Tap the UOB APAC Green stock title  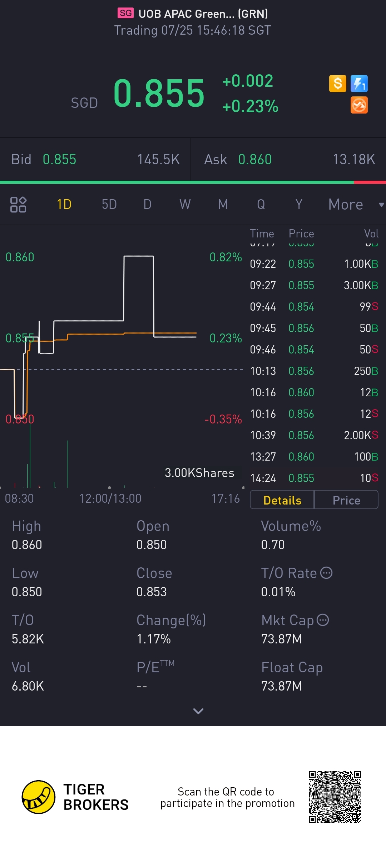click(203, 14)
